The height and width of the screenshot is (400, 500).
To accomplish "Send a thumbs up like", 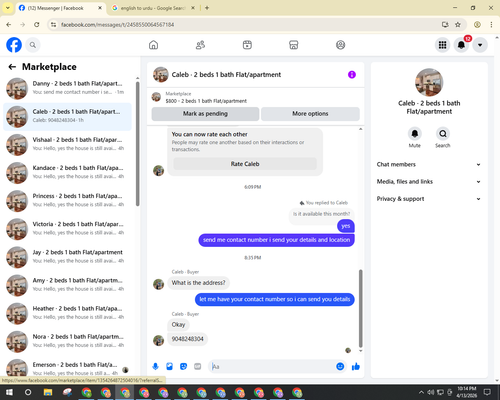I will (356, 367).
